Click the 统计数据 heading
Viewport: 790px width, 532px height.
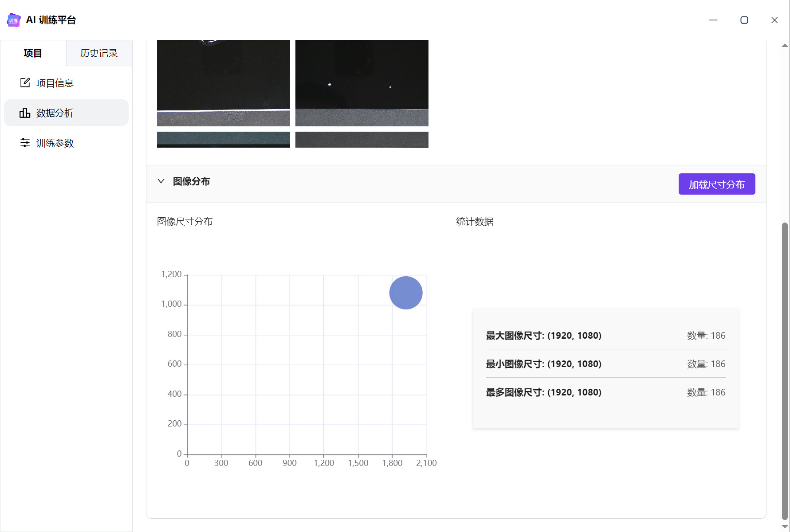(475, 221)
